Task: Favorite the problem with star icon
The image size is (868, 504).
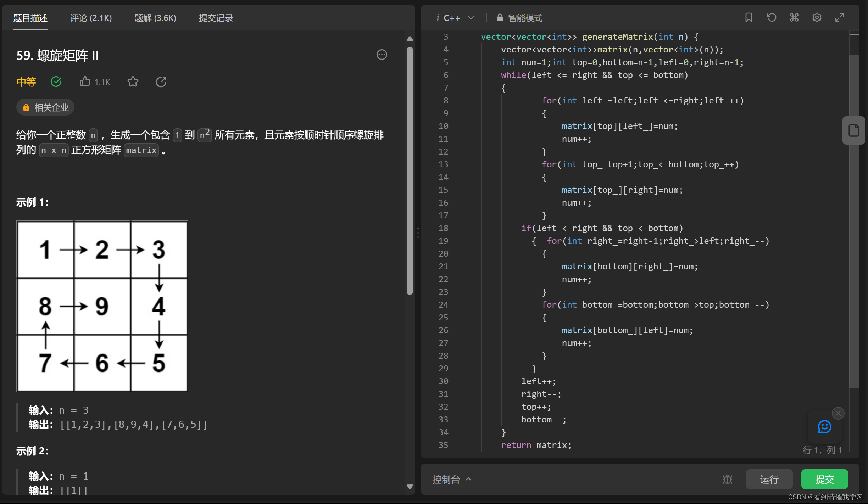Action: (x=133, y=82)
